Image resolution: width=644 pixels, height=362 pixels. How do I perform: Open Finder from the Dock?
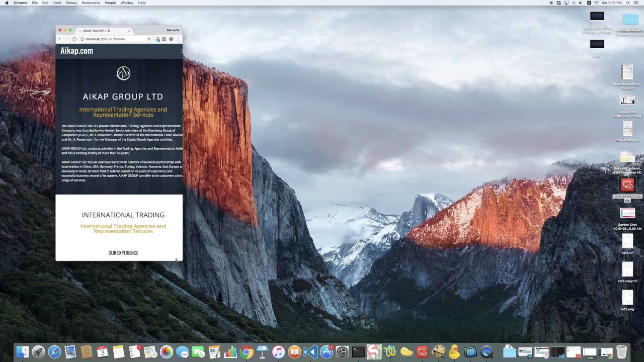pos(22,352)
